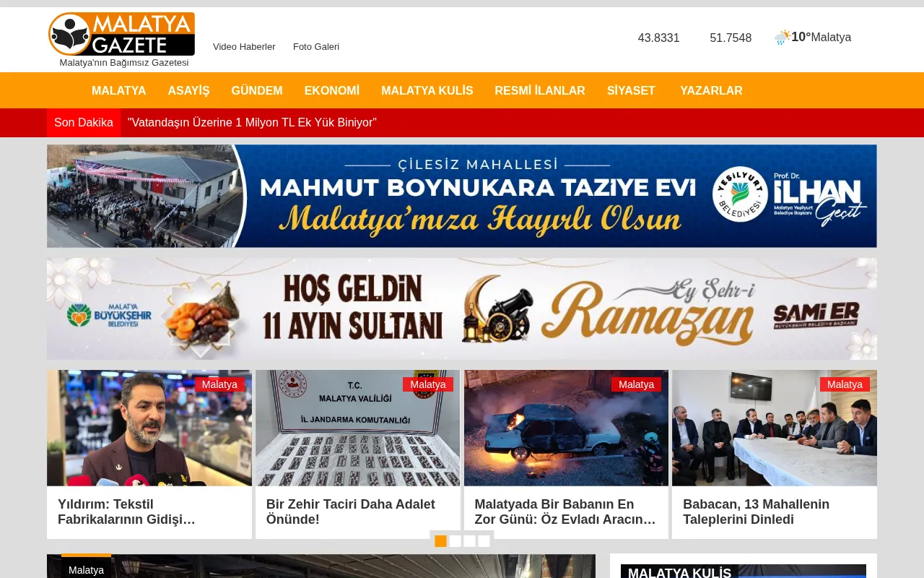Select the third carousel dot
Image resolution: width=924 pixels, height=578 pixels.
[x=469, y=540]
